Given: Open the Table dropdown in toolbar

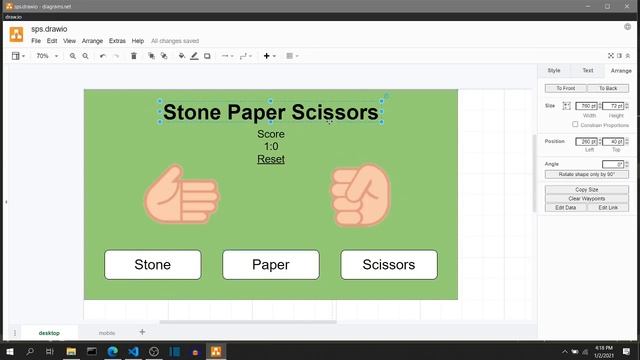Looking at the screenshot, I should coord(292,56).
